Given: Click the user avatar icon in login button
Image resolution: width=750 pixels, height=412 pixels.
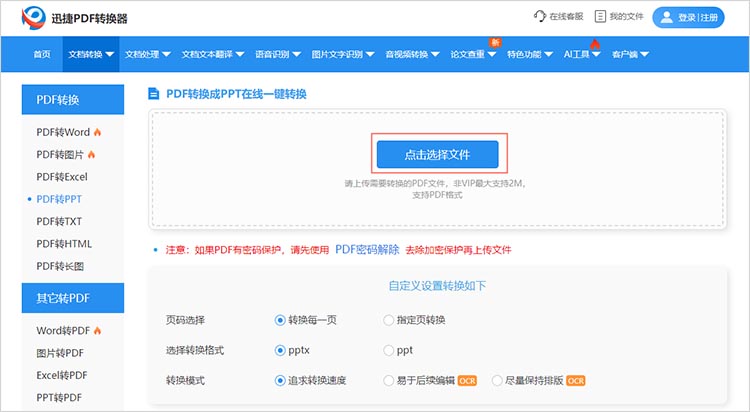Looking at the screenshot, I should [666, 17].
